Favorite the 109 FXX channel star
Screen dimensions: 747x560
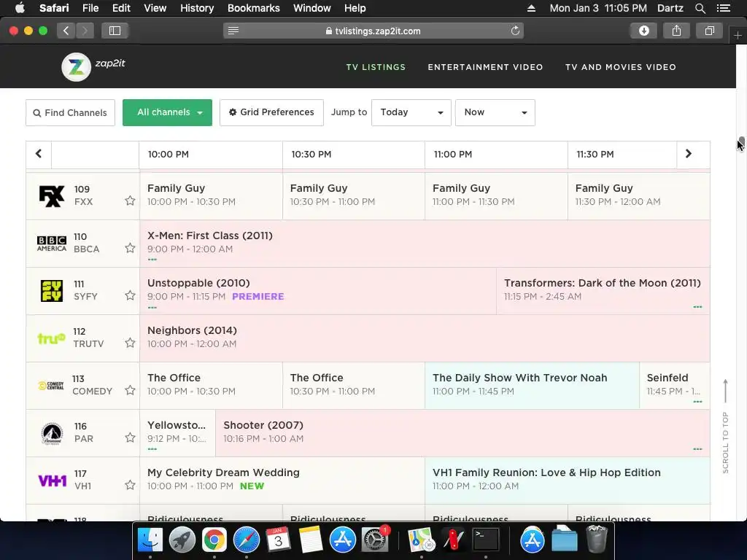tap(130, 201)
